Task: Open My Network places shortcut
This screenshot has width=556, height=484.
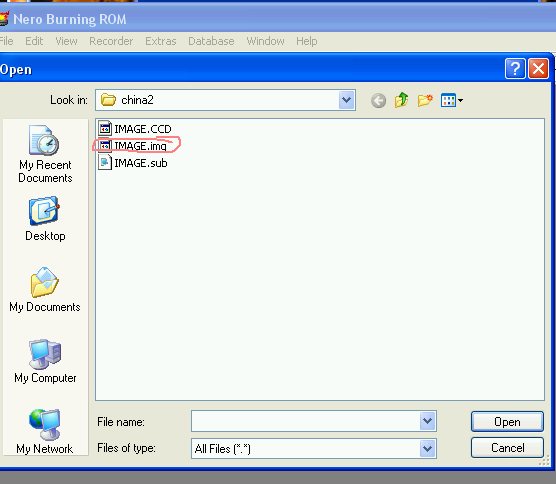Action: click(x=45, y=432)
